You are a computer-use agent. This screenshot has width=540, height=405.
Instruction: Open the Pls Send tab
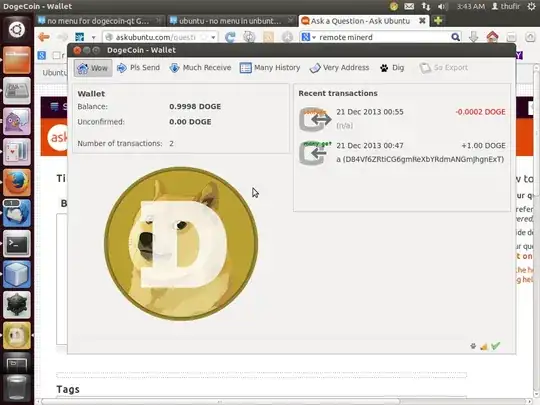pos(138,68)
